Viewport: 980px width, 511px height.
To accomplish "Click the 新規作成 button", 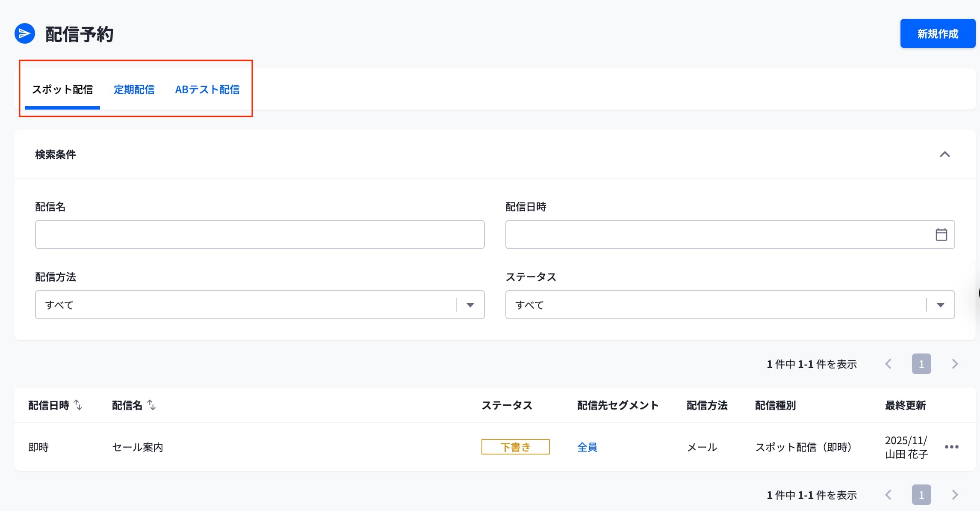I will [x=937, y=34].
